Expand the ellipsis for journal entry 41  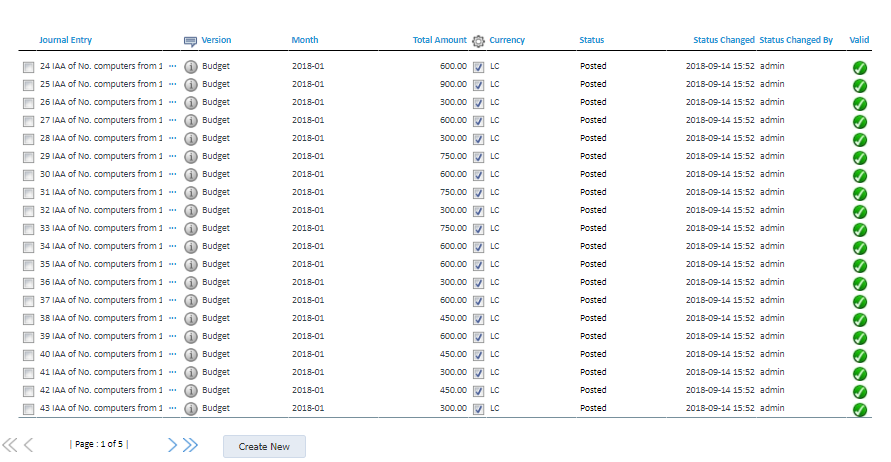172,372
